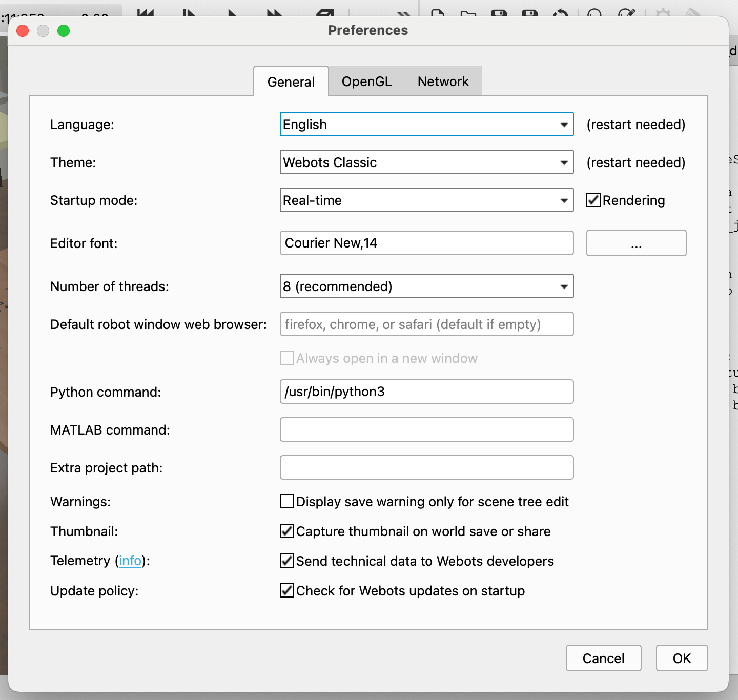The image size is (738, 700).
Task: Open the Telemetry info link
Action: pos(130,561)
